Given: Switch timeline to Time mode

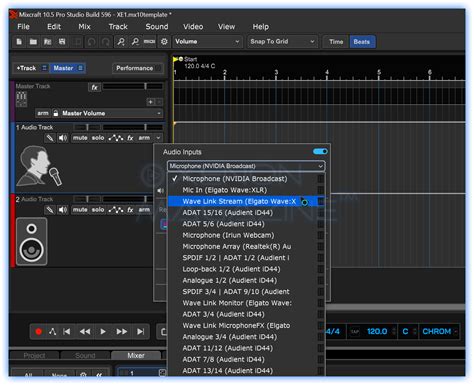Looking at the screenshot, I should coord(336,42).
